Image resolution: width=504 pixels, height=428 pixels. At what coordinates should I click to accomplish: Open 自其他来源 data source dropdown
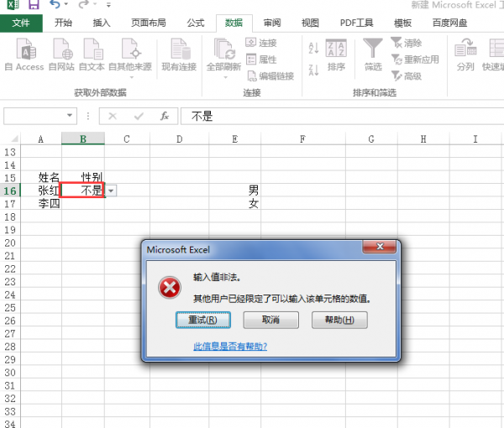pos(130,58)
